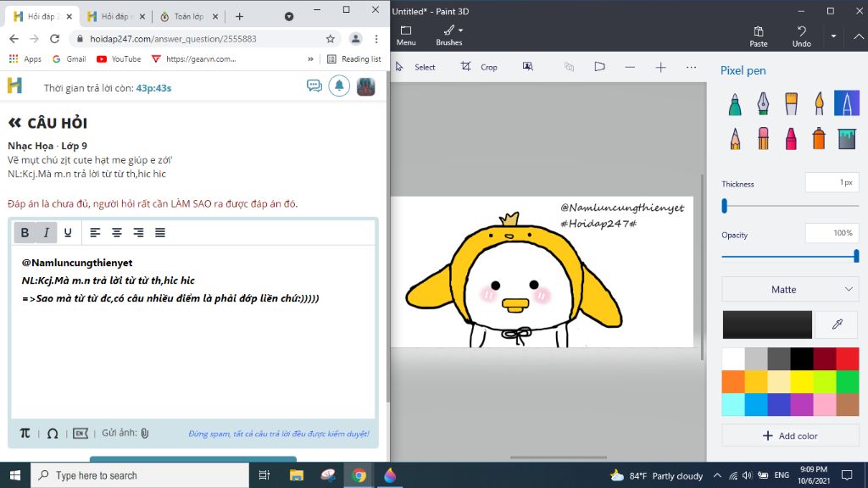This screenshot has width=868, height=488.
Task: Open the Gmail bookmark
Action: tap(70, 58)
